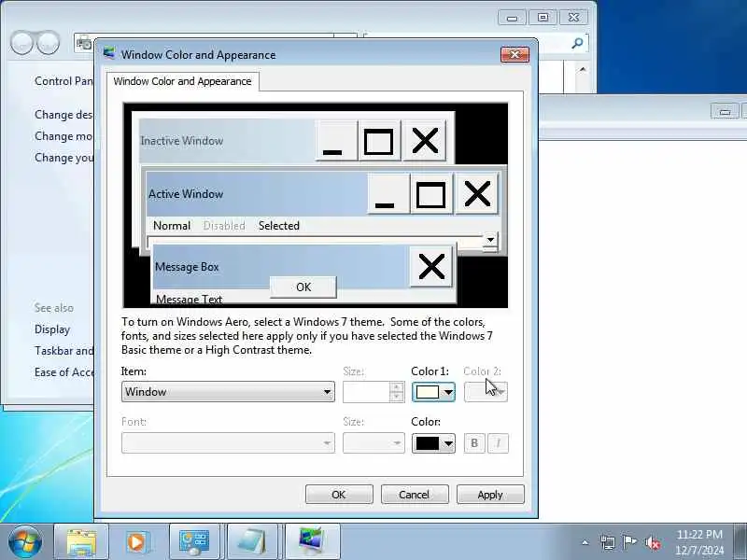The image size is (747, 560).
Task: Go back in Control Panel window
Action: point(21,43)
